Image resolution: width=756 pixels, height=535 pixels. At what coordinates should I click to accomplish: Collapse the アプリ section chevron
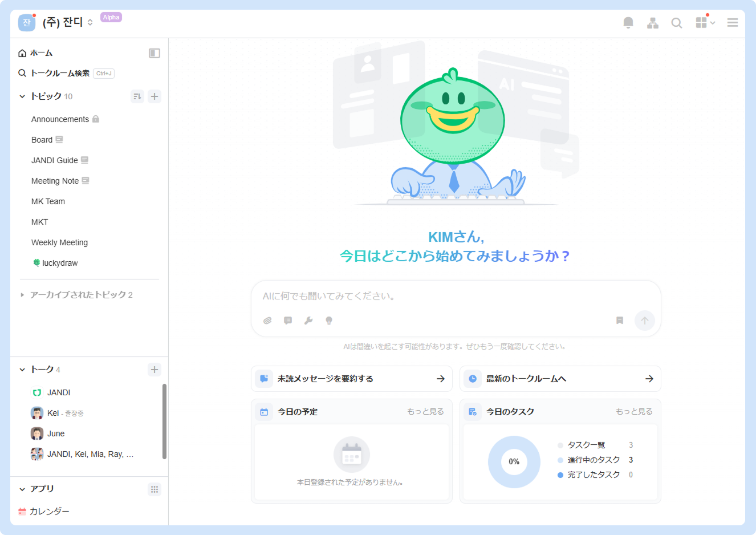click(22, 489)
